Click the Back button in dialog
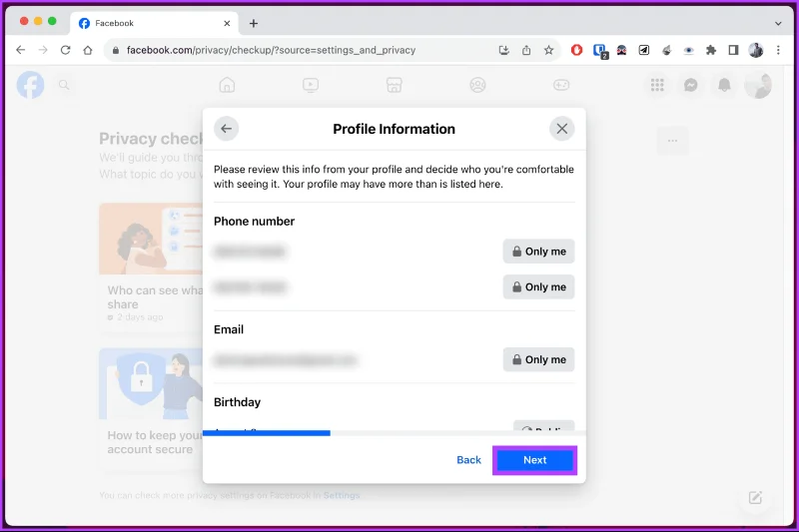799x532 pixels. (468, 460)
